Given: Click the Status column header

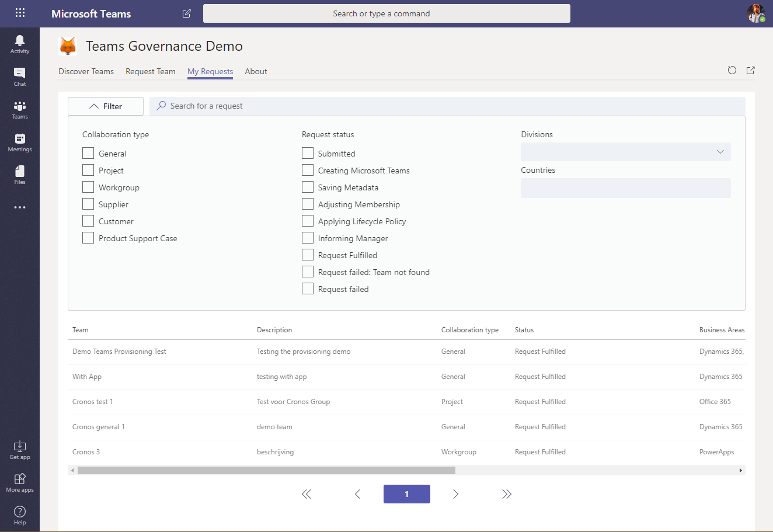Looking at the screenshot, I should pos(524,330).
